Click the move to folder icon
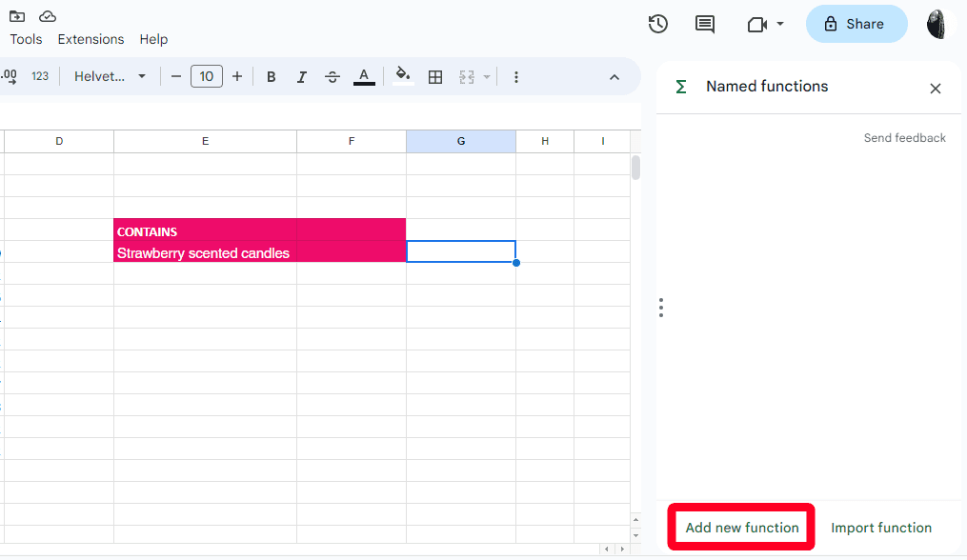This screenshot has height=560, width=967. [x=17, y=16]
